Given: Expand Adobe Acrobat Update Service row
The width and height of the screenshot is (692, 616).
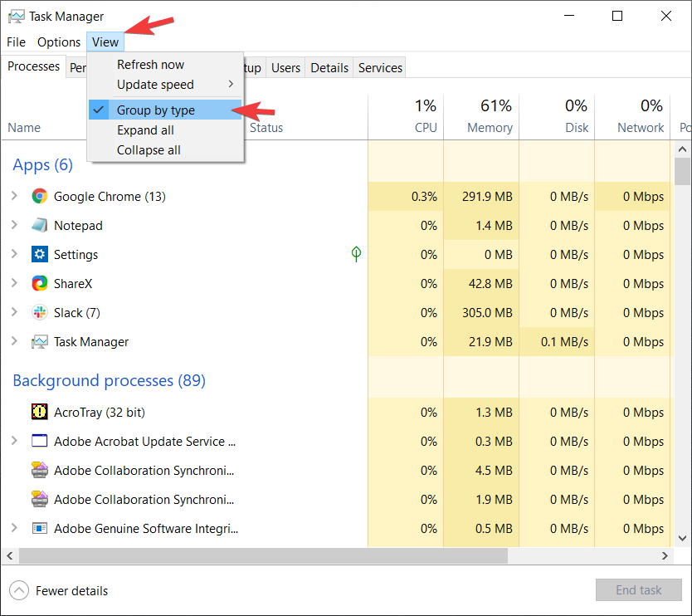Looking at the screenshot, I should coord(14,441).
